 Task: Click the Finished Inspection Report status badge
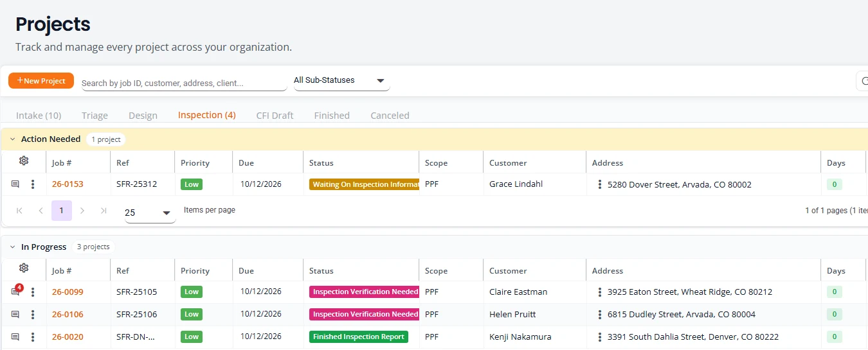pos(359,337)
